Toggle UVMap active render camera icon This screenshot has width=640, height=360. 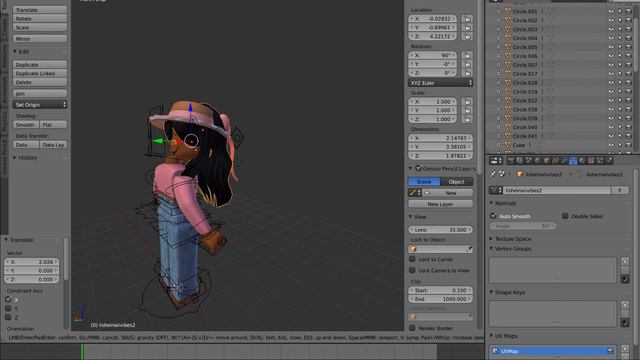coord(610,351)
